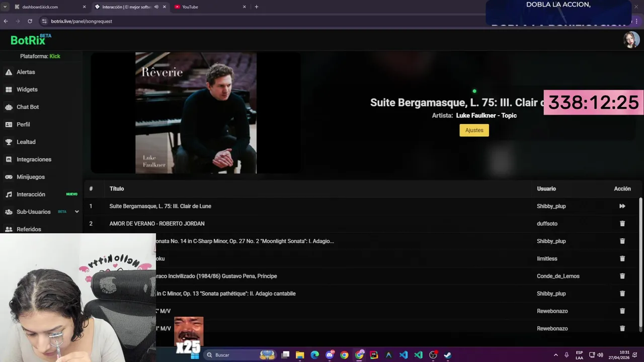Open the Perfil card icon
Viewport: 644px width, 362px height.
pyautogui.click(x=9, y=125)
